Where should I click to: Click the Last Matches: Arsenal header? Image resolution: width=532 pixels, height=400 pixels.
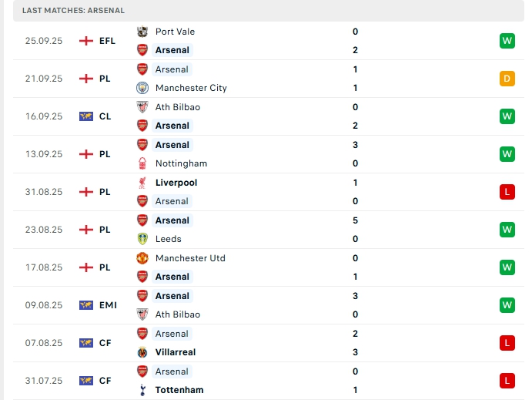(x=74, y=11)
